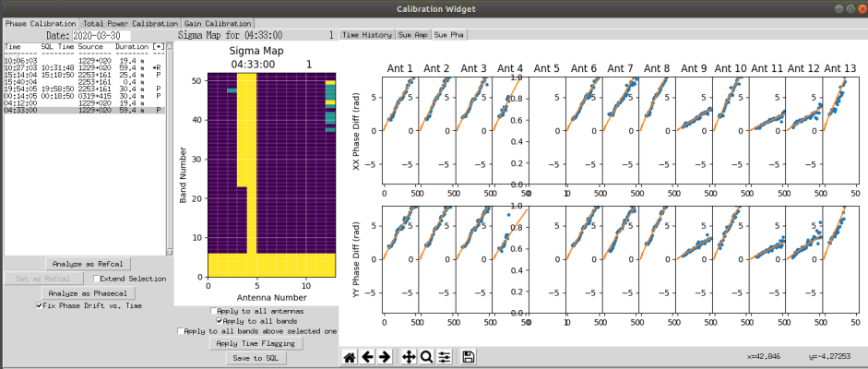The image size is (868, 369).
Task: Click the Apply Time Flagging button
Action: [256, 343]
